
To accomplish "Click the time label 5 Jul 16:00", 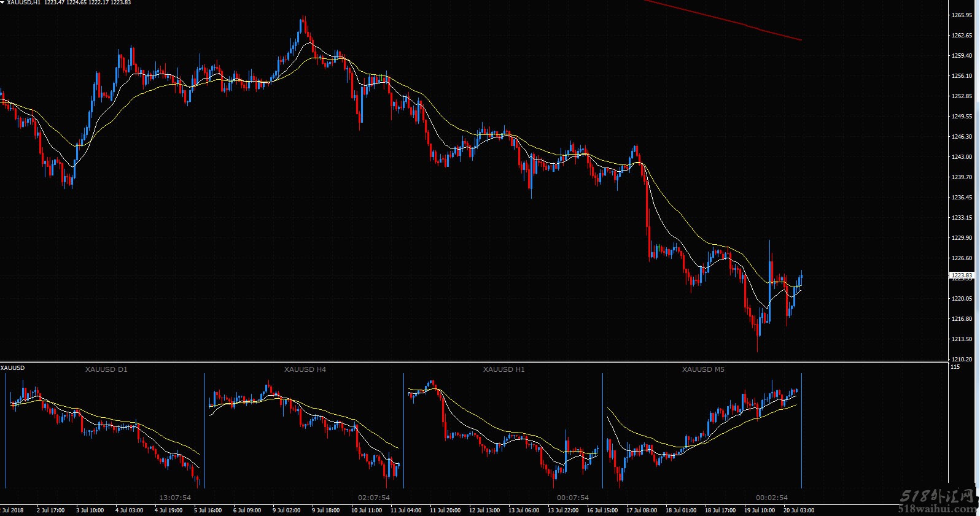I will (208, 510).
